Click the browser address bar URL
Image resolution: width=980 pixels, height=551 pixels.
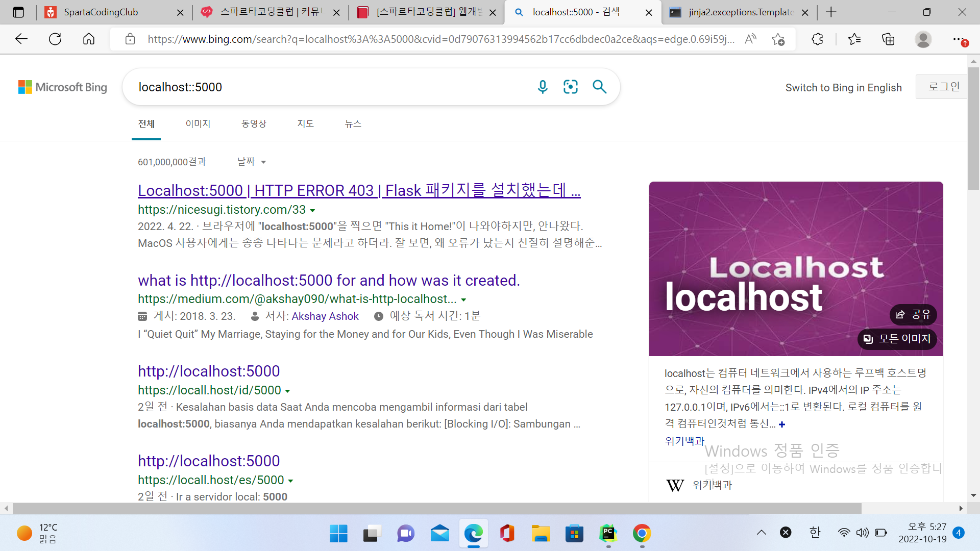[441, 39]
